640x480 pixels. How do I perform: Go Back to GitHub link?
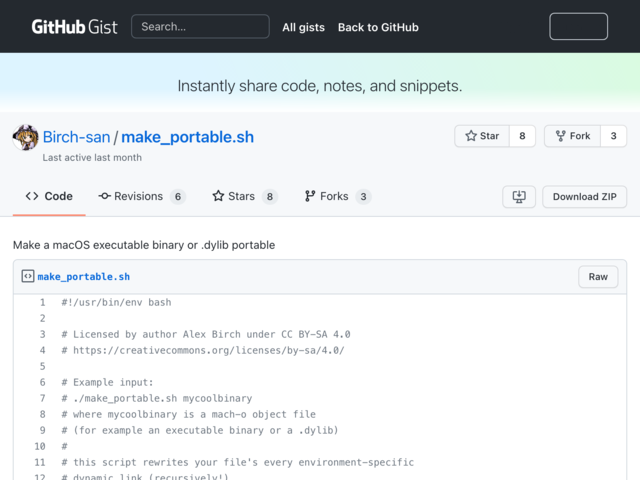(x=378, y=27)
